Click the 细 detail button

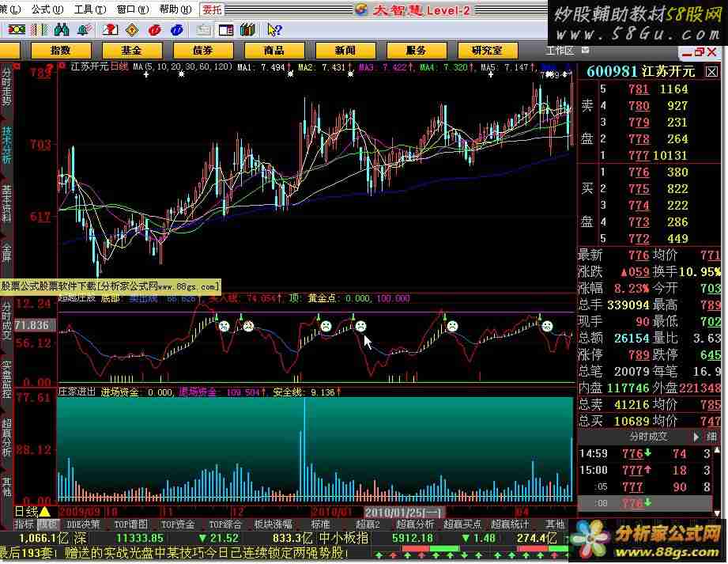click(x=711, y=437)
